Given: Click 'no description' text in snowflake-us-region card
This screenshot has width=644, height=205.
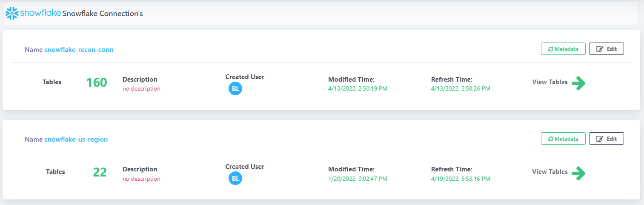Looking at the screenshot, I should (141, 179).
